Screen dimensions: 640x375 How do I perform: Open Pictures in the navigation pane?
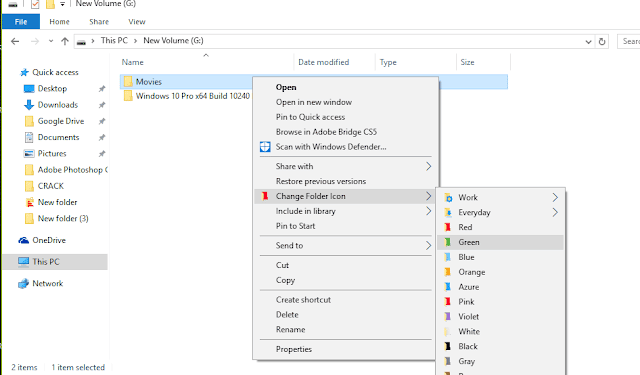(52, 153)
